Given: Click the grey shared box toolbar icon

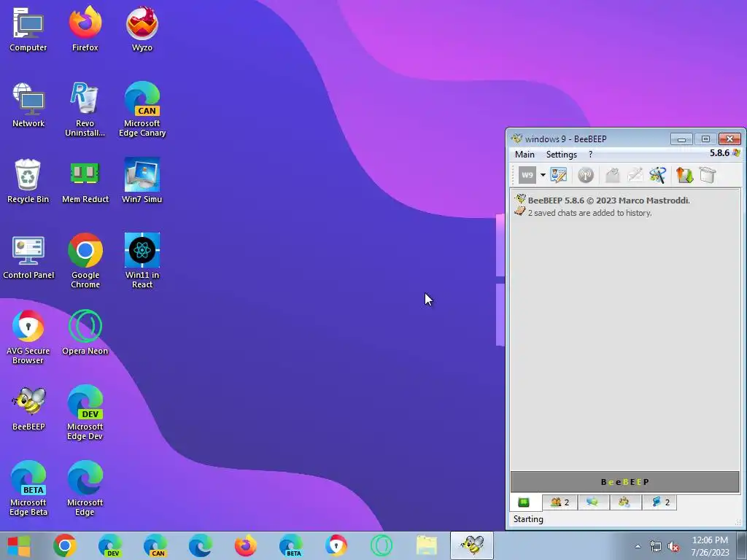Looking at the screenshot, I should coord(708,175).
